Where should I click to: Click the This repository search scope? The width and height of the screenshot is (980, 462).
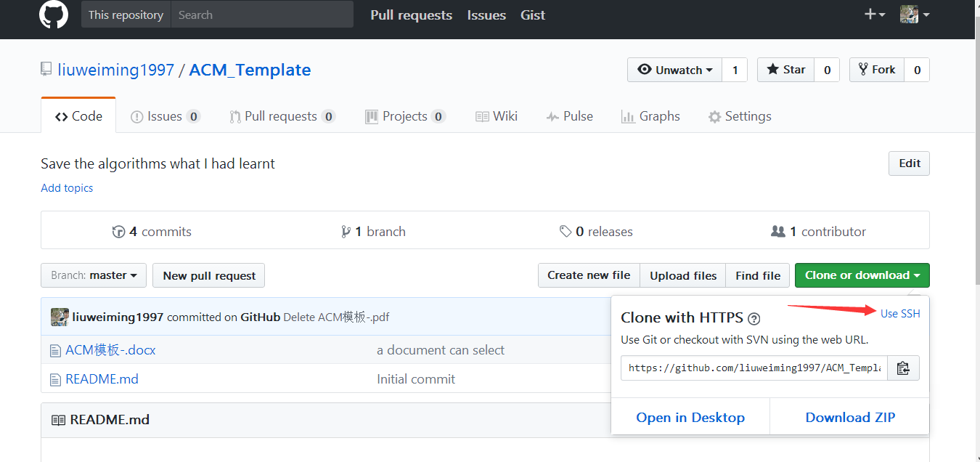(126, 15)
